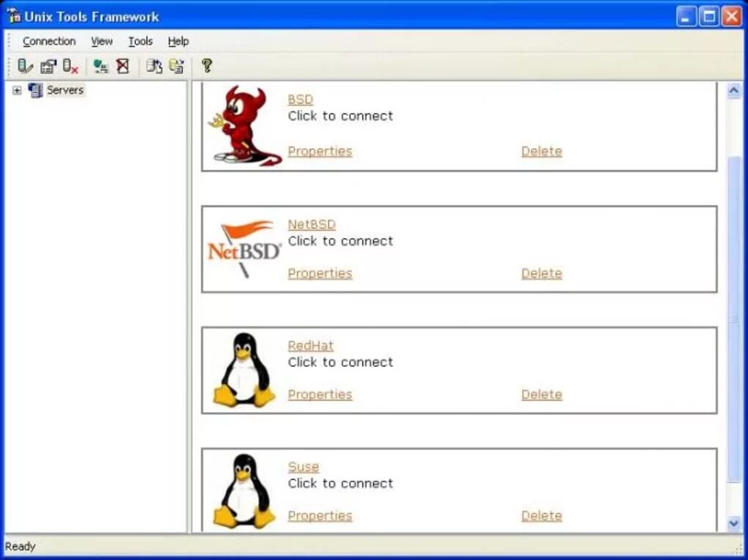The width and height of the screenshot is (748, 560).
Task: Open the Help menu
Action: (178, 42)
